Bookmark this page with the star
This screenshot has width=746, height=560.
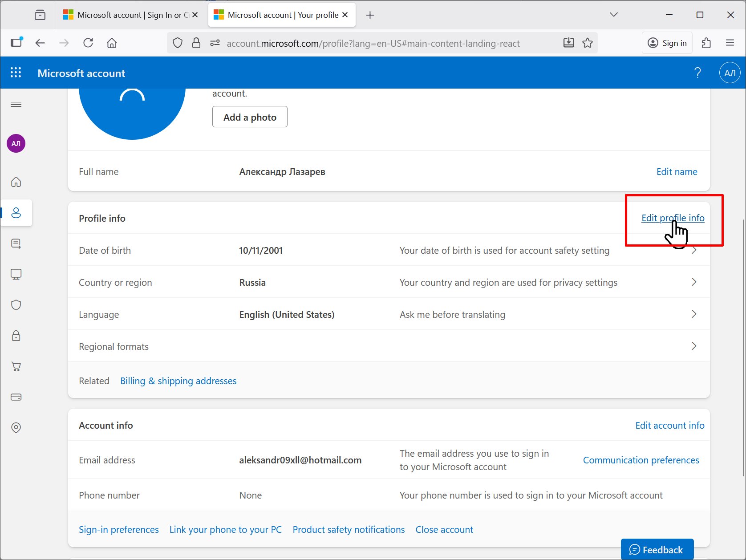pos(588,43)
